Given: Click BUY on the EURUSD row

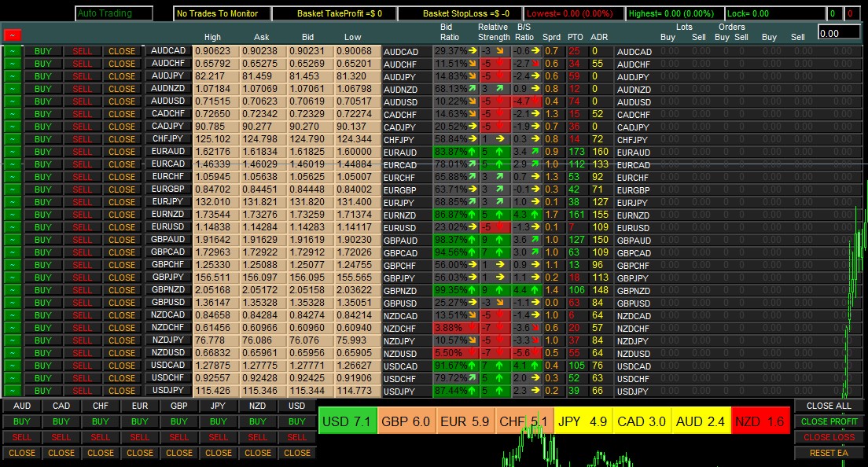Looking at the screenshot, I should pos(42,227).
